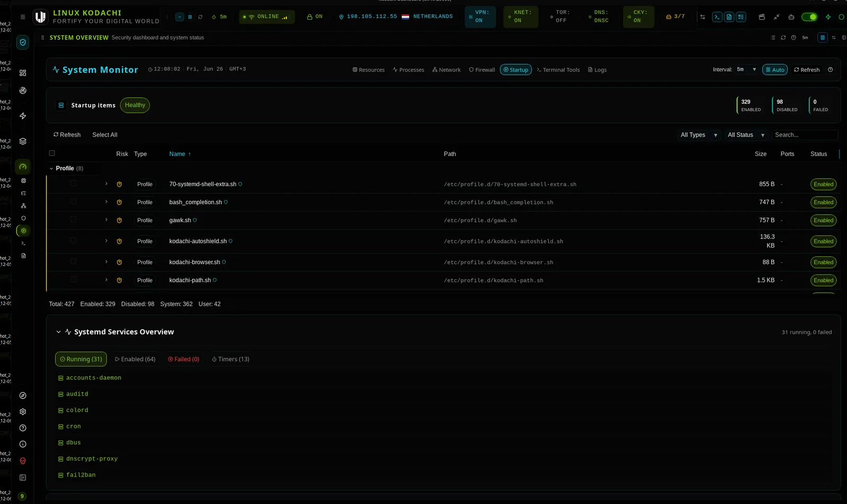Open the hamburger menu beside the Kodachi logo

22,17
